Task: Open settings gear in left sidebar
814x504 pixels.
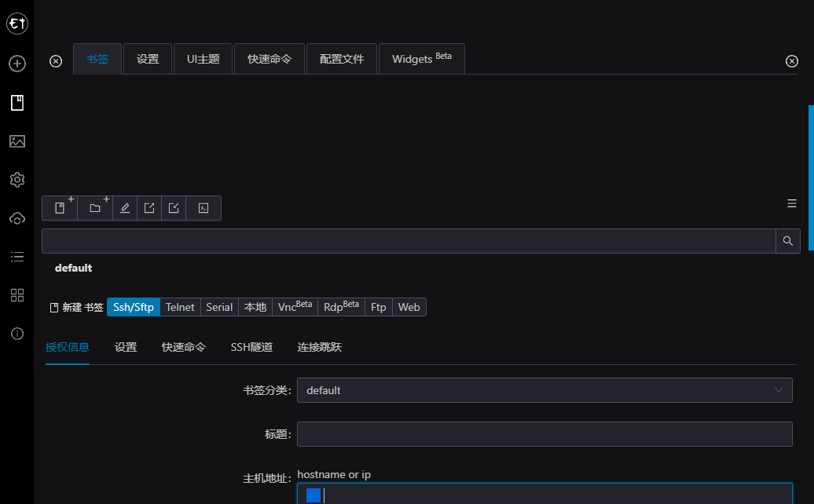Action: (16, 180)
